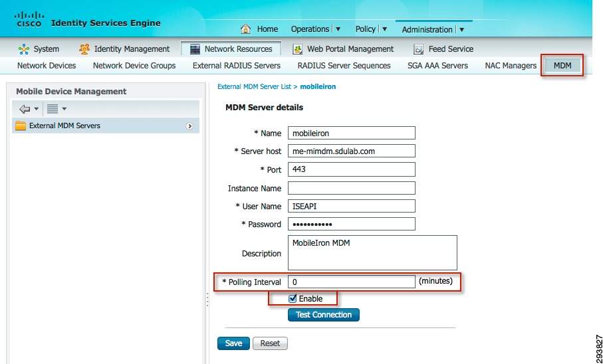The image size is (603, 364).
Task: Click the User Name field
Action: 352,206
